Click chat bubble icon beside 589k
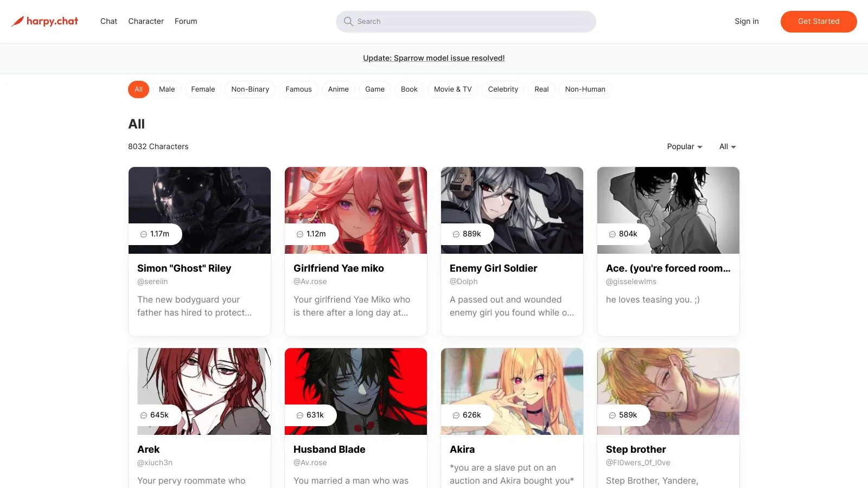868x488 pixels. [612, 415]
